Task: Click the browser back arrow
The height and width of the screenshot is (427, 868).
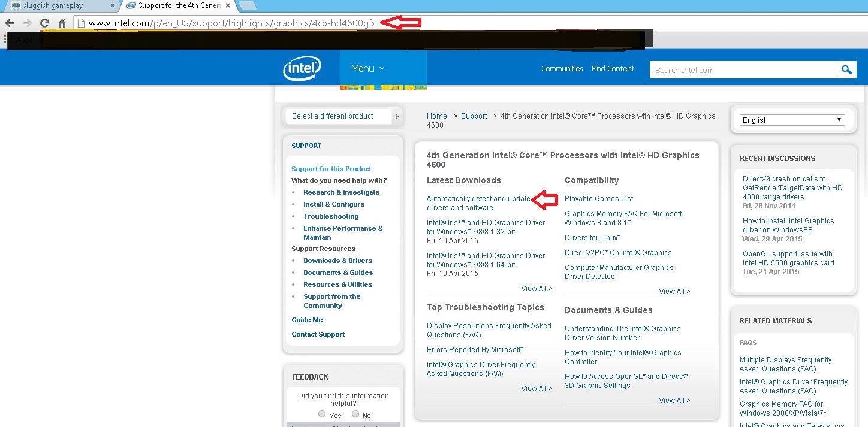Action: (10, 23)
